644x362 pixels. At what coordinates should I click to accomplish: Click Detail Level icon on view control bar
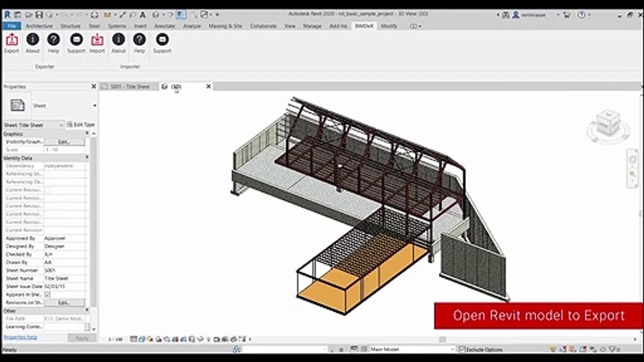pyautogui.click(x=133, y=339)
